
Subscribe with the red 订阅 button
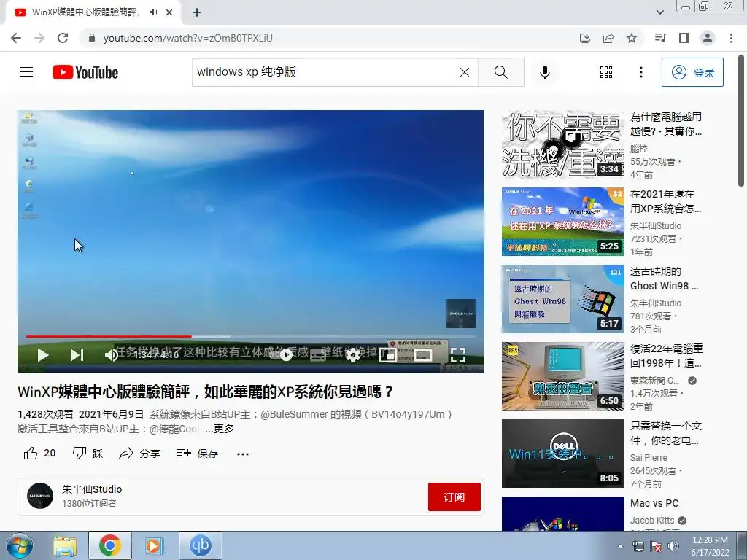(454, 497)
